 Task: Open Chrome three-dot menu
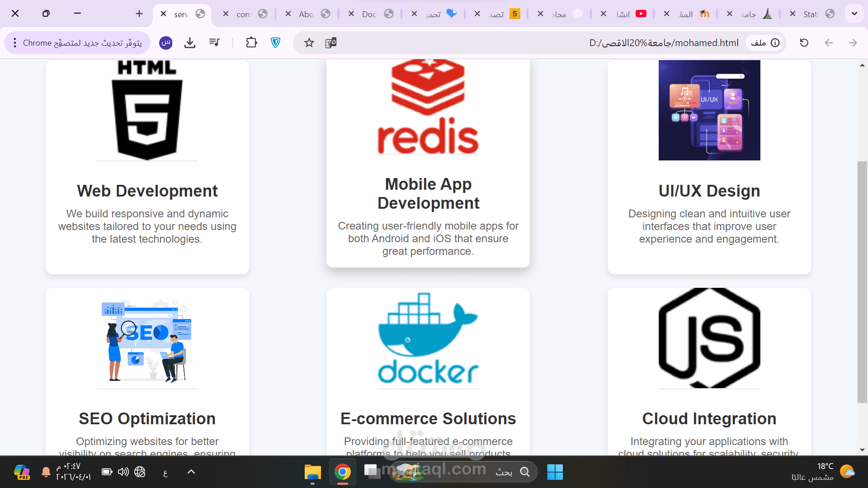pyautogui.click(x=15, y=43)
